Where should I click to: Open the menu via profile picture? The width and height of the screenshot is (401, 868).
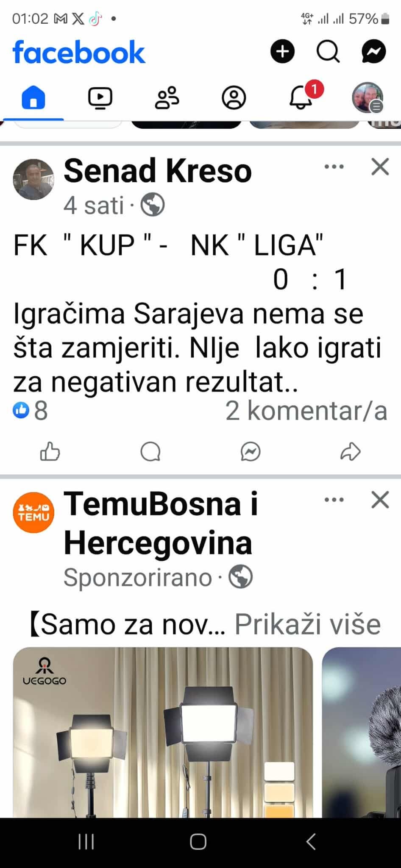pos(368,98)
